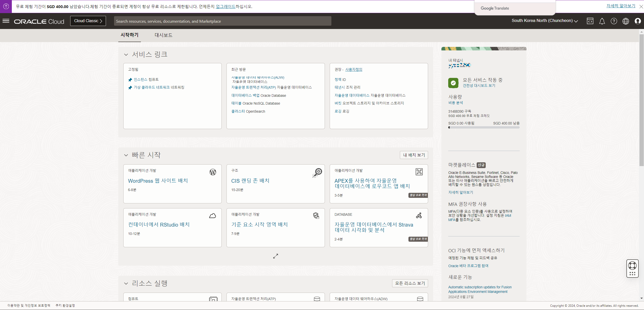Open Automatic subscription updates for Fusion news link
644x310 pixels.
(x=480, y=289)
